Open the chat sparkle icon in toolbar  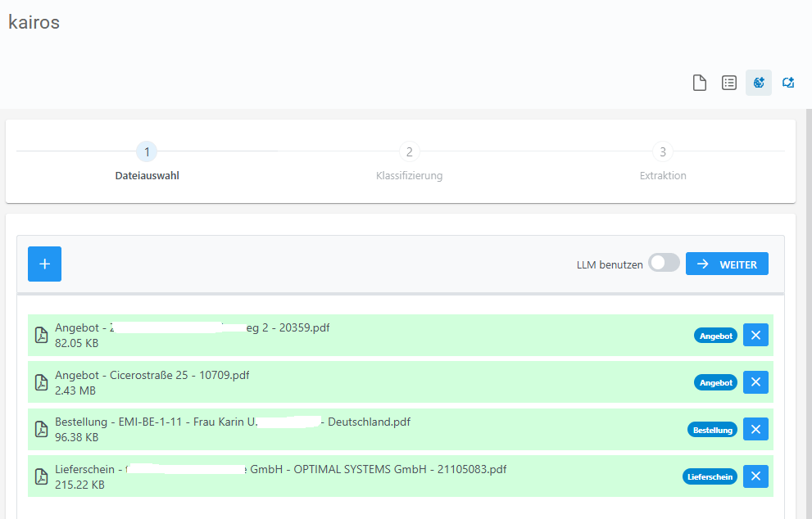click(788, 83)
